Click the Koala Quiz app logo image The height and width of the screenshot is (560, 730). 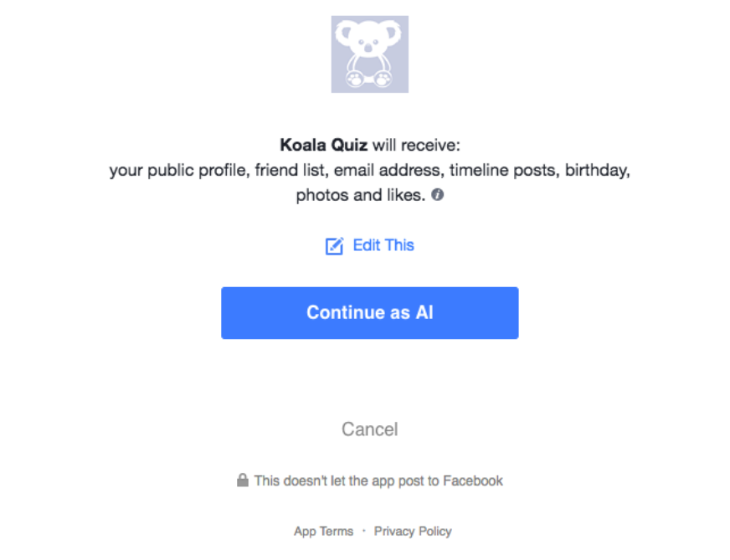point(369,54)
